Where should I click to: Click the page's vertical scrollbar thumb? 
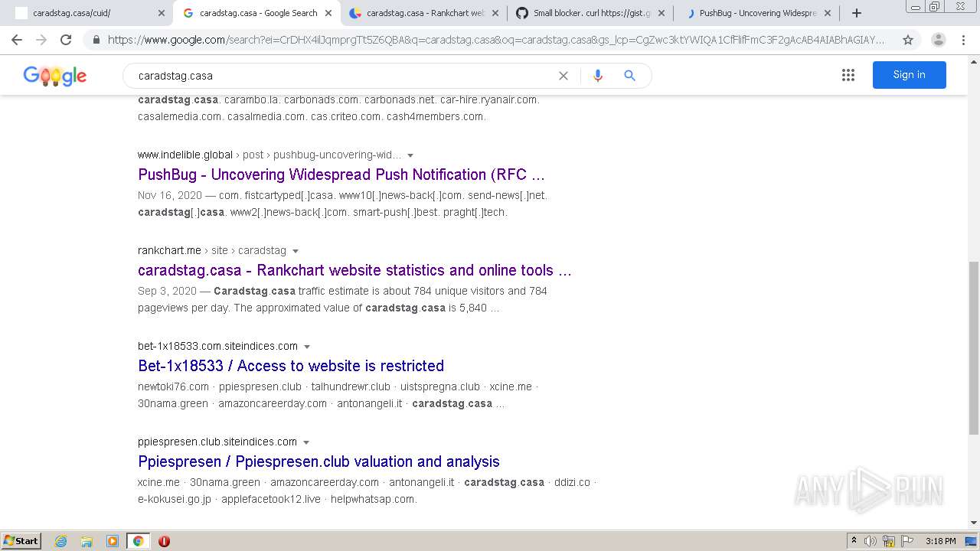coord(974,348)
